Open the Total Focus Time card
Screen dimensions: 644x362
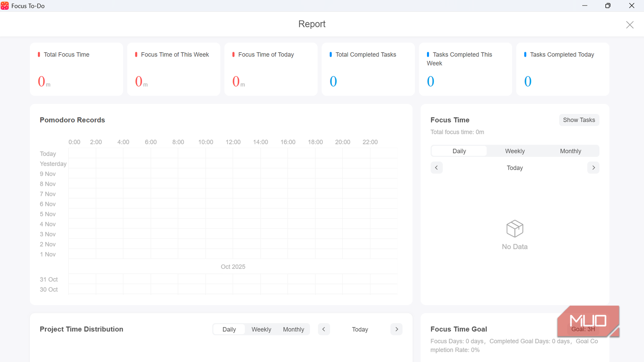pos(76,69)
